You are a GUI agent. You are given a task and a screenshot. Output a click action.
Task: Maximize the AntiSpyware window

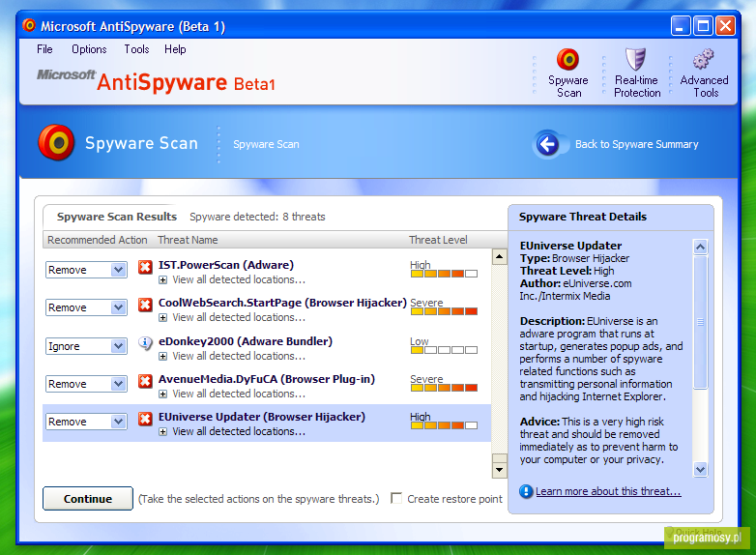click(703, 25)
